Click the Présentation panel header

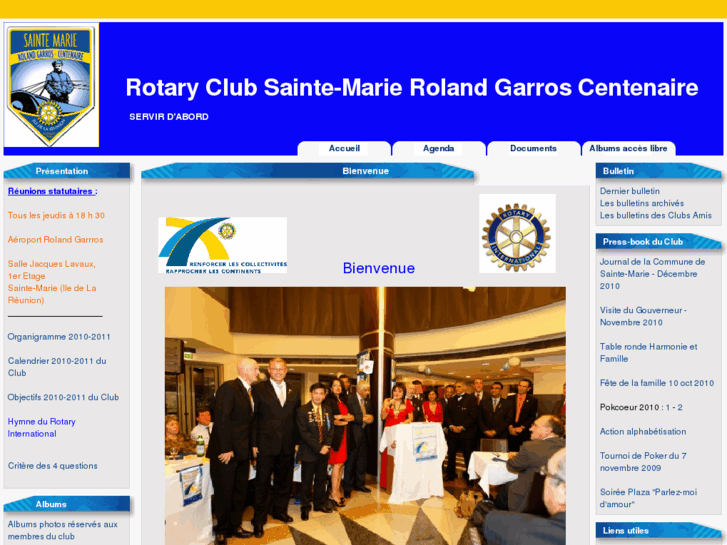(67, 171)
